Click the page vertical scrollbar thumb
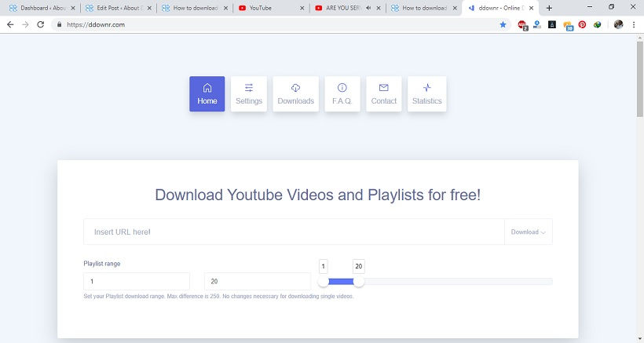This screenshot has height=343, width=644. tap(640, 78)
